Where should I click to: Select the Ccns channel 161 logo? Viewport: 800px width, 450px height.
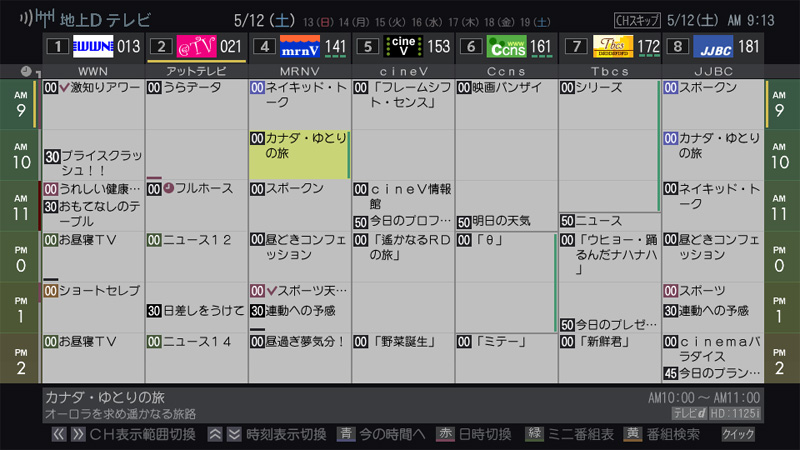coord(506,46)
